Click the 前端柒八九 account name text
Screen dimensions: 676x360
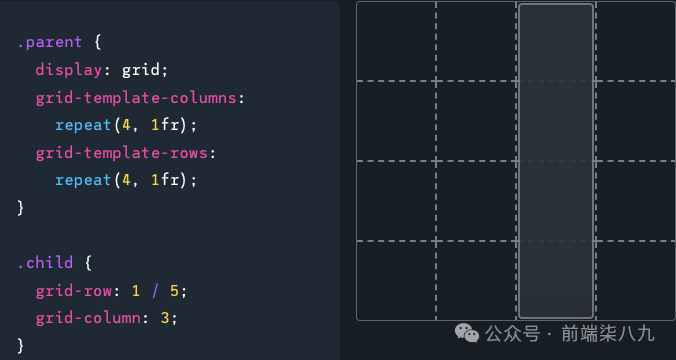coord(608,334)
